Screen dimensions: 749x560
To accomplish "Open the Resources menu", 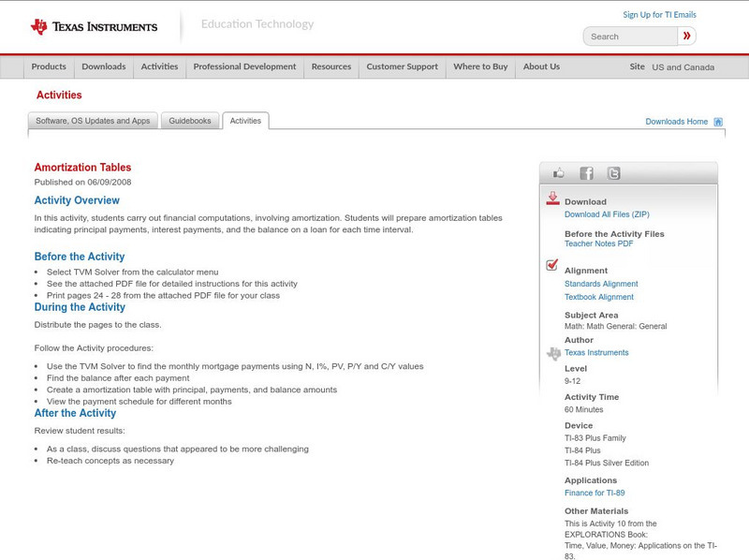I will [x=331, y=66].
